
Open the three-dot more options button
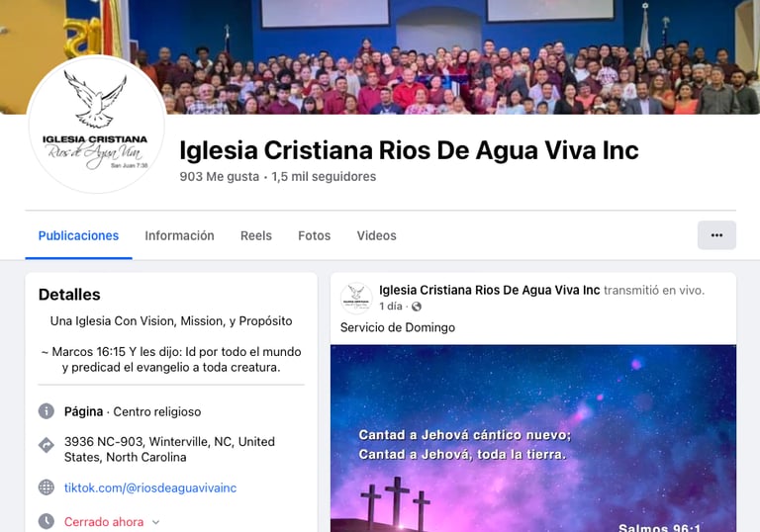pyautogui.click(x=716, y=235)
